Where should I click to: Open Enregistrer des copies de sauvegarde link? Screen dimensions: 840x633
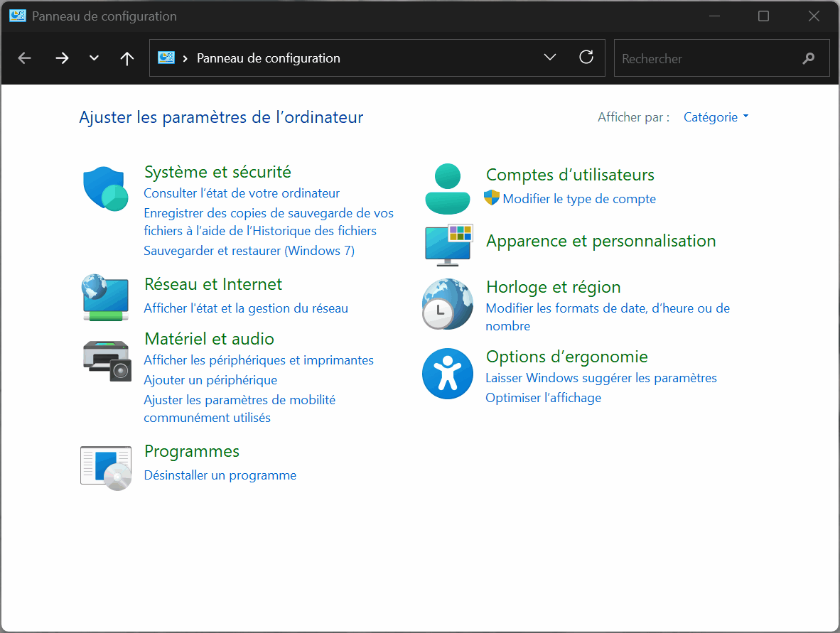pos(269,222)
